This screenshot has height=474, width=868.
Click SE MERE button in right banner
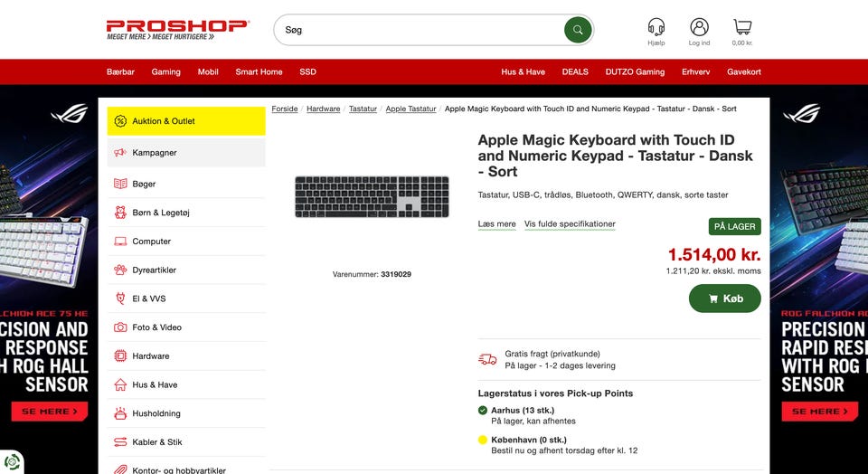(x=820, y=412)
